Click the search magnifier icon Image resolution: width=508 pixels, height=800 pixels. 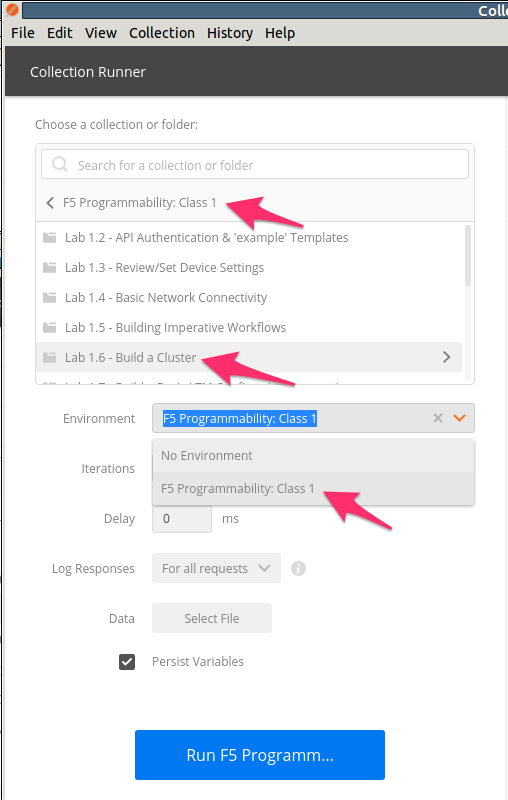click(x=60, y=164)
